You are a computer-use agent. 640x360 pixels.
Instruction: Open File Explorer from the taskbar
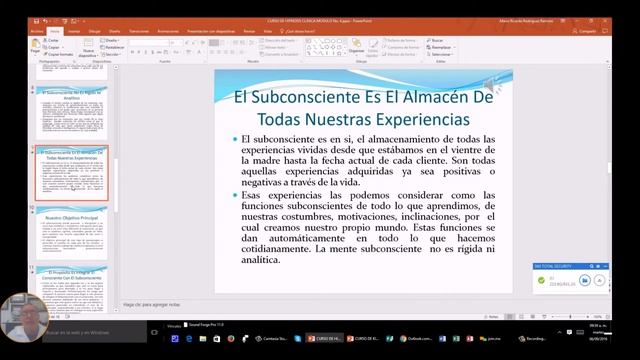coord(203,338)
